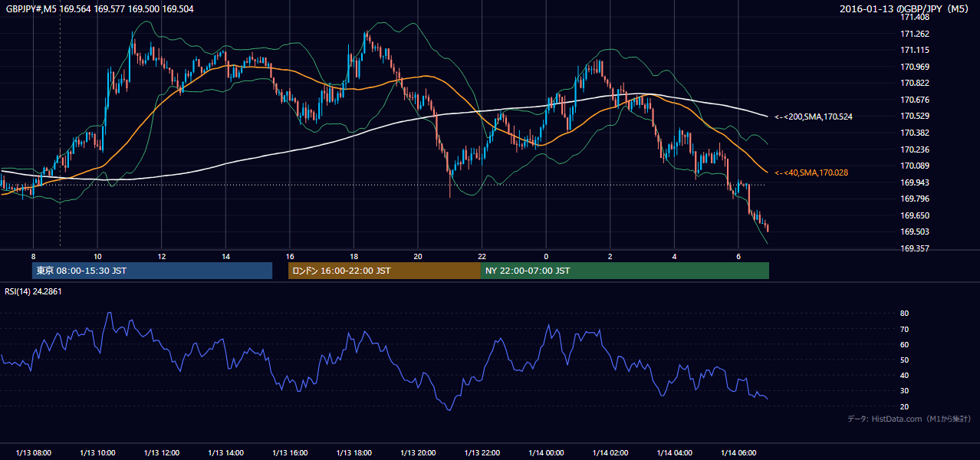Click hour label 0 under the price chart
Screen dimensions: 980x460
click(546, 256)
